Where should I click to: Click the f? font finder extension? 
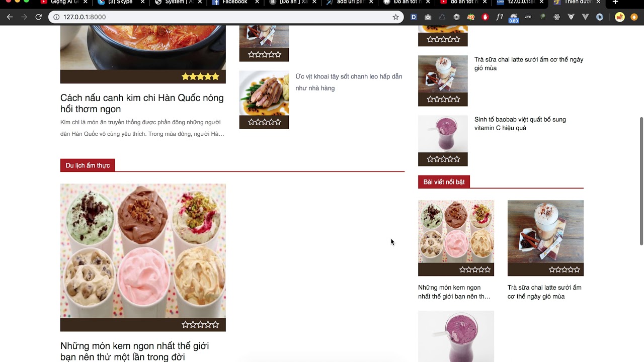[x=500, y=17]
